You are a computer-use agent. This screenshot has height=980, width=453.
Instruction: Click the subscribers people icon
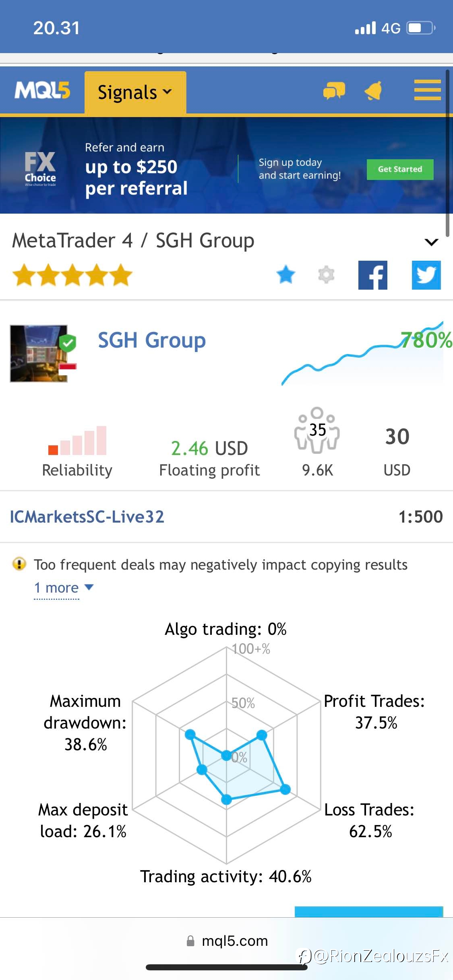point(317,430)
